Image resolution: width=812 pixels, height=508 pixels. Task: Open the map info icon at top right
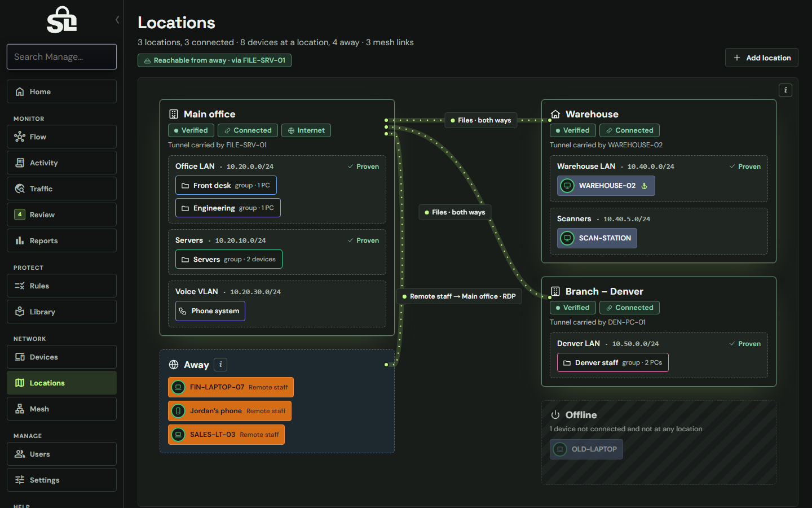tap(785, 90)
